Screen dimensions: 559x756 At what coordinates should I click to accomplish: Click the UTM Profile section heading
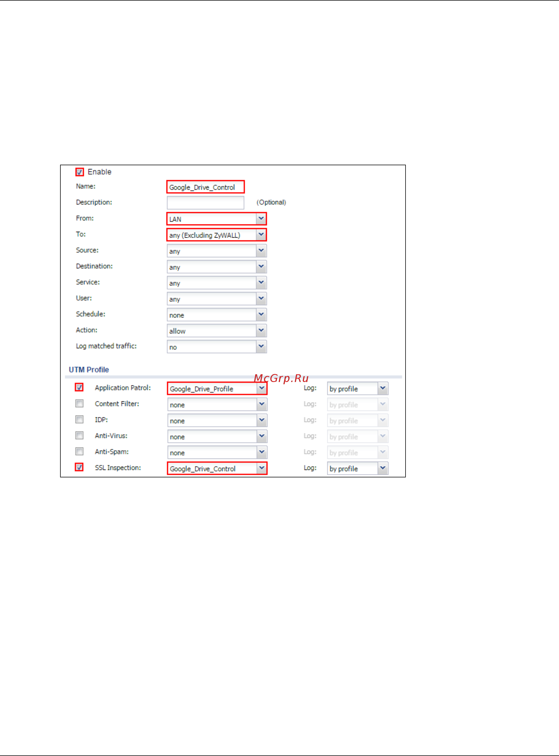click(x=89, y=370)
